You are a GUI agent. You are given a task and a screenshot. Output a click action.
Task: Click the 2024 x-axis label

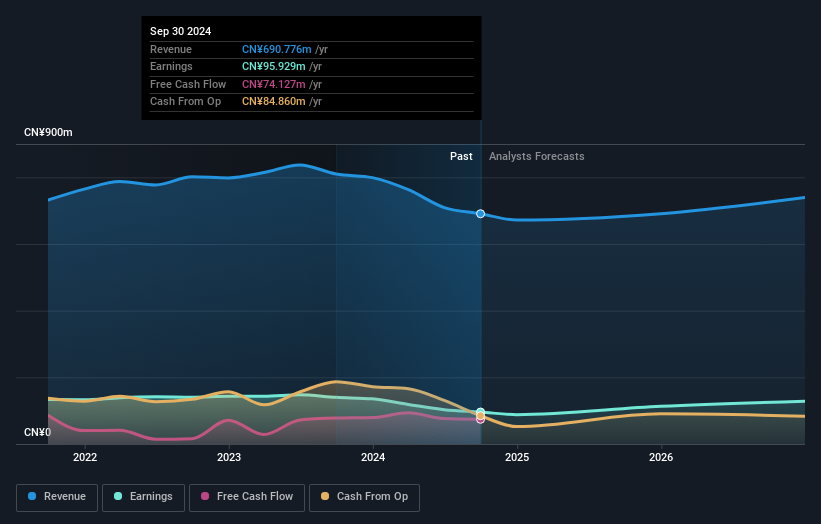pos(373,458)
